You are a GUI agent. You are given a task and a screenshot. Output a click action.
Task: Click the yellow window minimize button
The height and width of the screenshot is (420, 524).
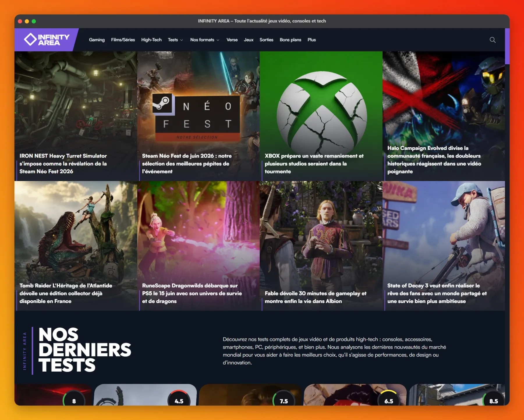(x=27, y=21)
